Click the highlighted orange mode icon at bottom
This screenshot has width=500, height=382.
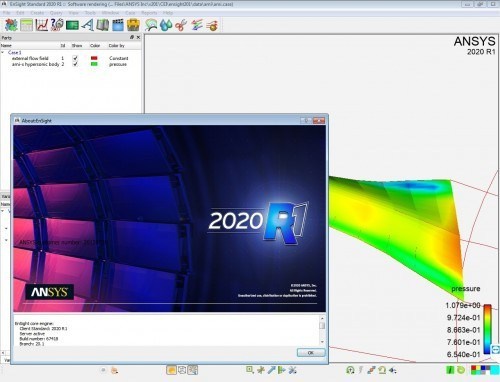(x=171, y=370)
